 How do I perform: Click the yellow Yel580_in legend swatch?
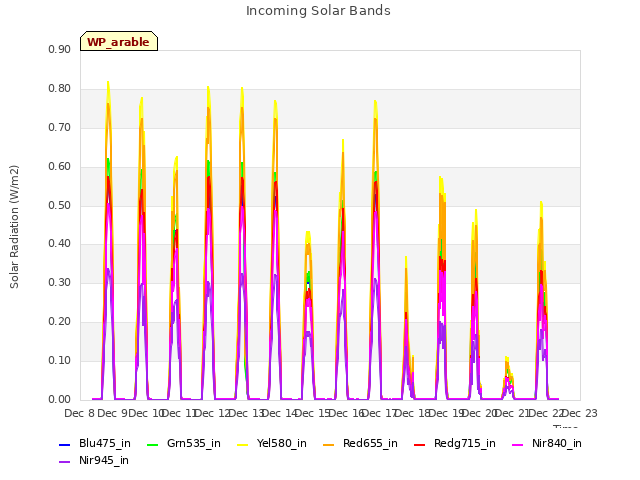242,445
